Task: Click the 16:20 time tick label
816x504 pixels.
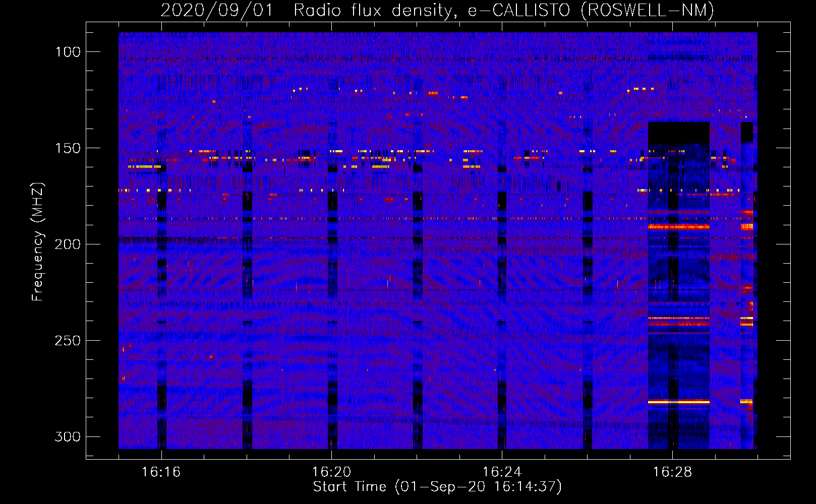Action: pyautogui.click(x=331, y=472)
